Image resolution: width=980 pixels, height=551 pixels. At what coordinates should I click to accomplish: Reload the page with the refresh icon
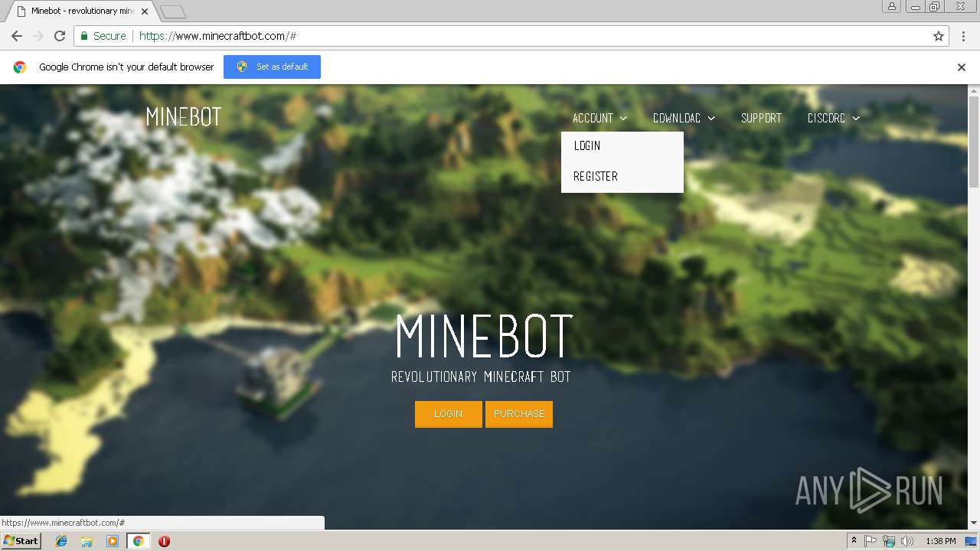60,36
